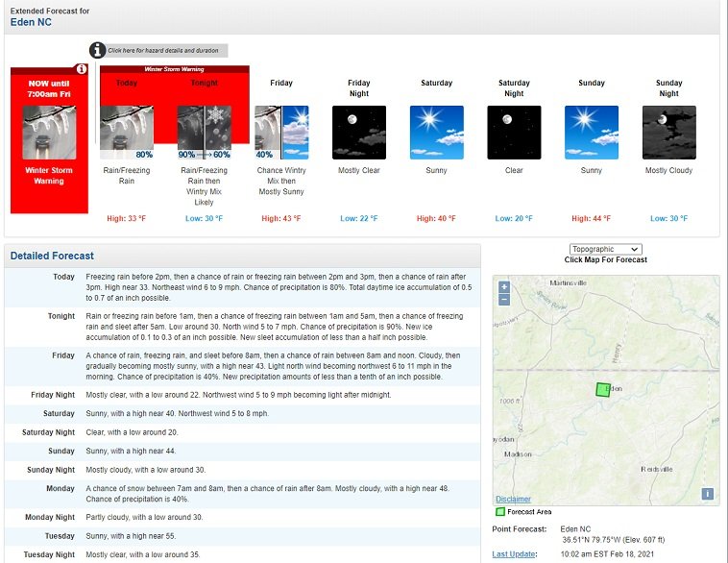Click Tonight's rain and snow forecast icon
Screen dimensions: 728x563
tap(205, 133)
